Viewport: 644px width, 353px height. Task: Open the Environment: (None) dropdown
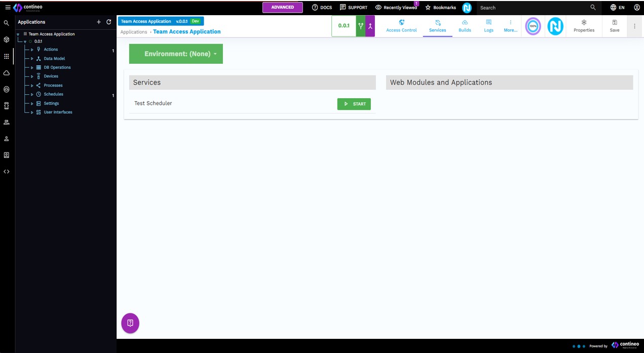(176, 54)
